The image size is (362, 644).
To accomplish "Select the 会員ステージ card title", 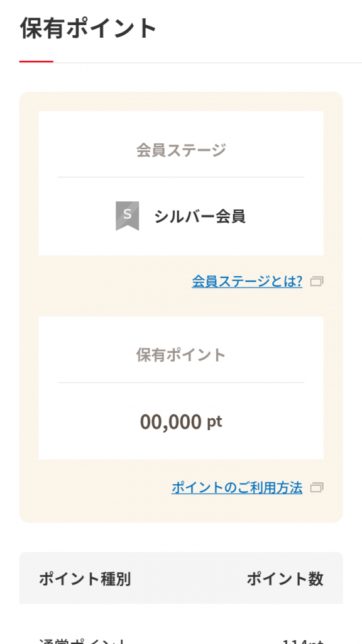I will coord(181,150).
